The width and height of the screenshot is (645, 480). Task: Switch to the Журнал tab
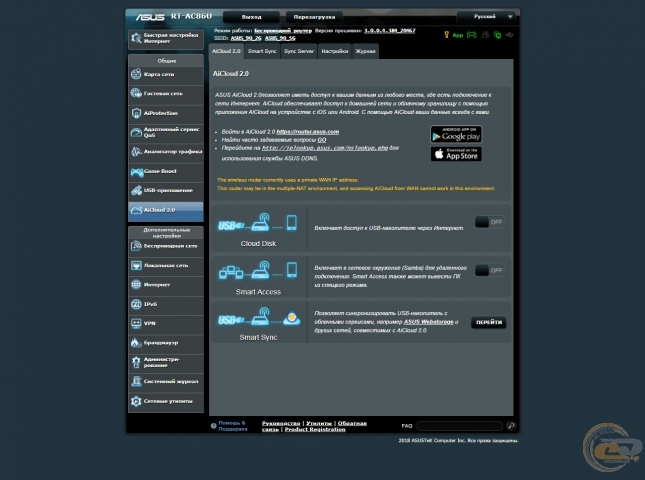(x=365, y=51)
